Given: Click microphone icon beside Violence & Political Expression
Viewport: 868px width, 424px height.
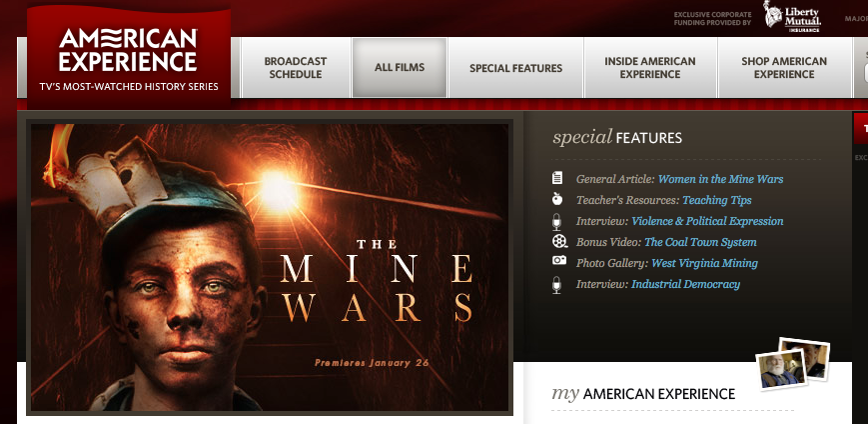Looking at the screenshot, I should click(557, 221).
